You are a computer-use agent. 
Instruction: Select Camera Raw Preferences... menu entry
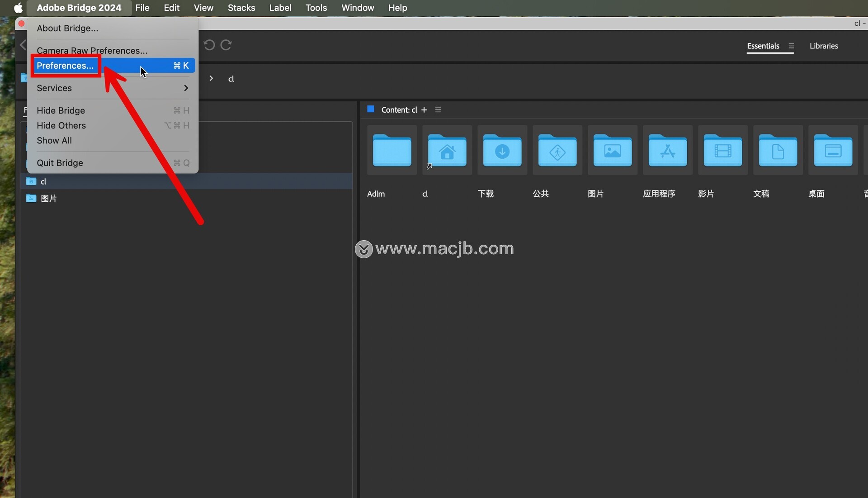click(x=113, y=50)
